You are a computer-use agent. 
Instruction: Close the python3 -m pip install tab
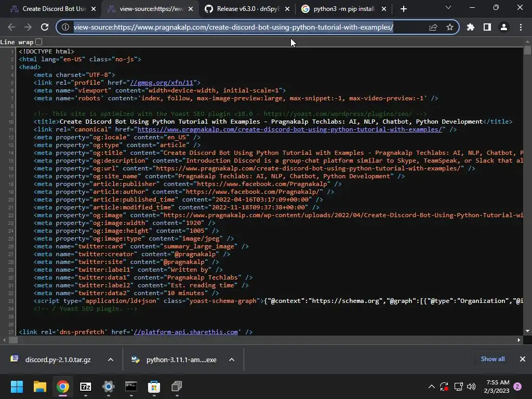point(384,9)
